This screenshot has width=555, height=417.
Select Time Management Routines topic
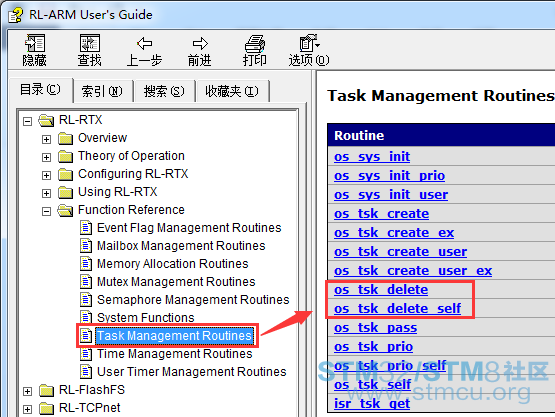point(174,354)
